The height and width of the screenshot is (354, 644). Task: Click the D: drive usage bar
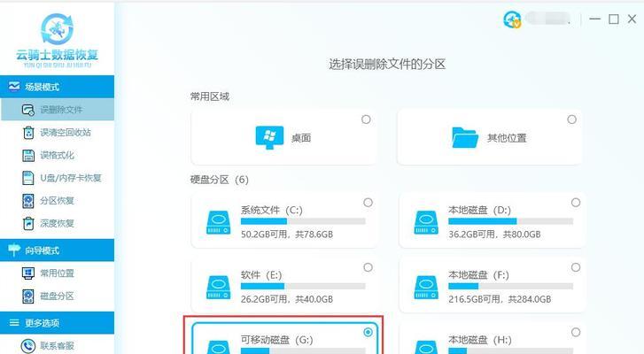pos(510,221)
